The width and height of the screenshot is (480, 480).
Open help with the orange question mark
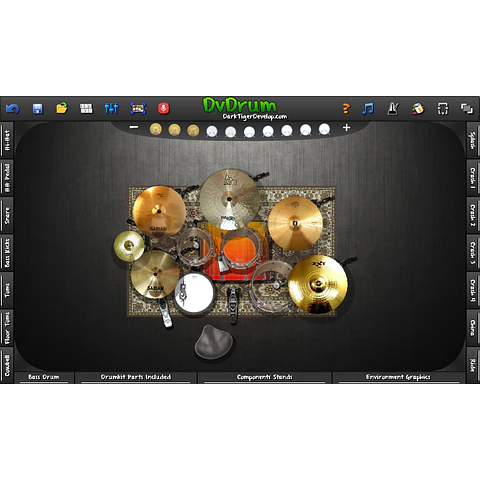coord(346,108)
